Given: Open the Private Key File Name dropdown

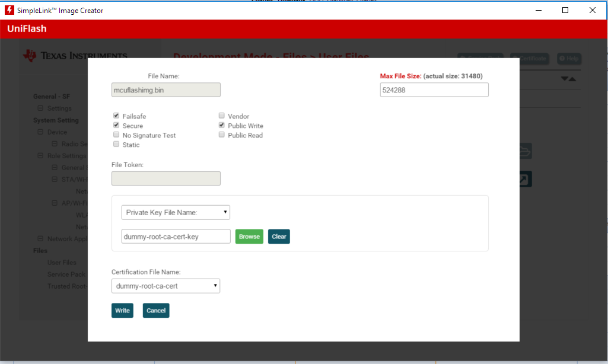Looking at the screenshot, I should click(x=176, y=212).
